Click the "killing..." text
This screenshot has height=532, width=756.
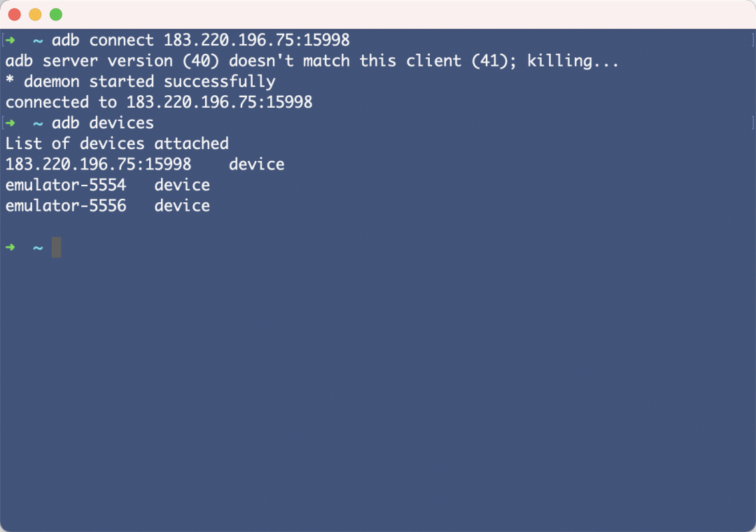[x=573, y=61]
